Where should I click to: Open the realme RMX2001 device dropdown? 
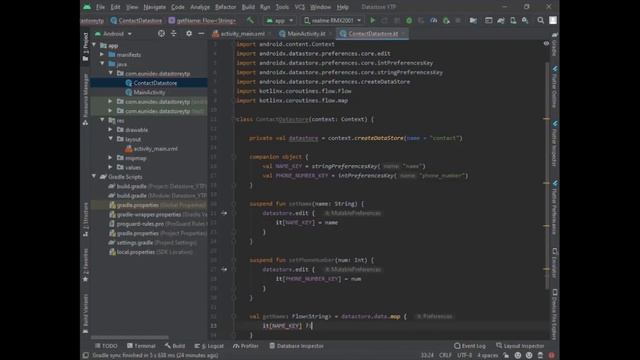332,20
